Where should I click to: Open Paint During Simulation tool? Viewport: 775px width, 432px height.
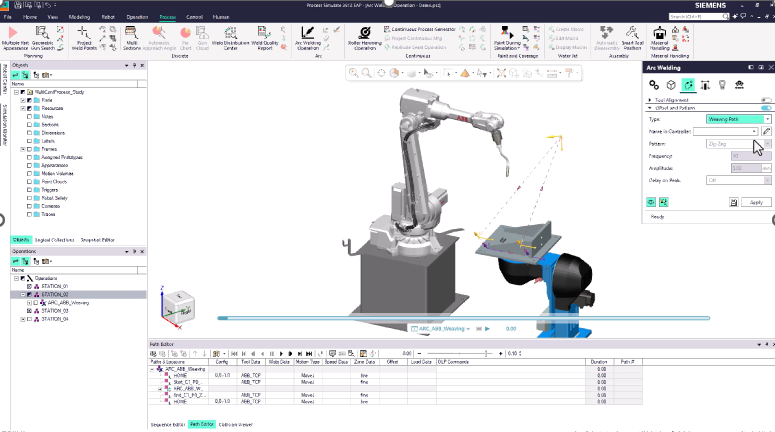pyautogui.click(x=507, y=38)
